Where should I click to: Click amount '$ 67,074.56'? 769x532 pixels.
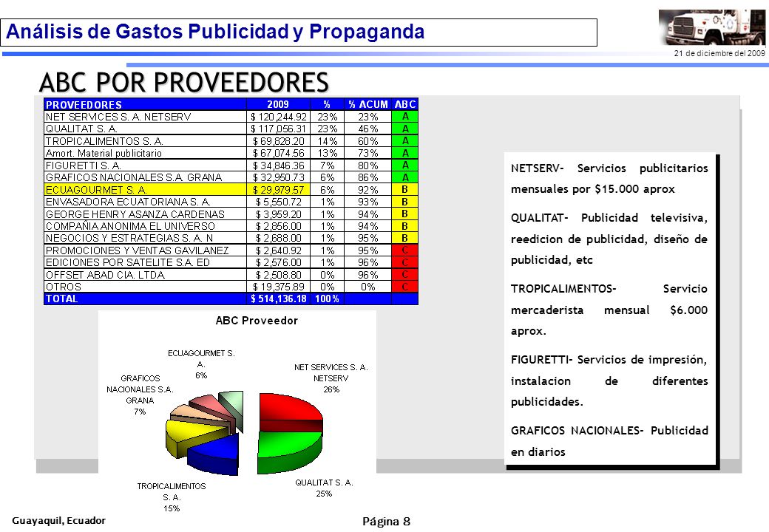tap(278, 154)
